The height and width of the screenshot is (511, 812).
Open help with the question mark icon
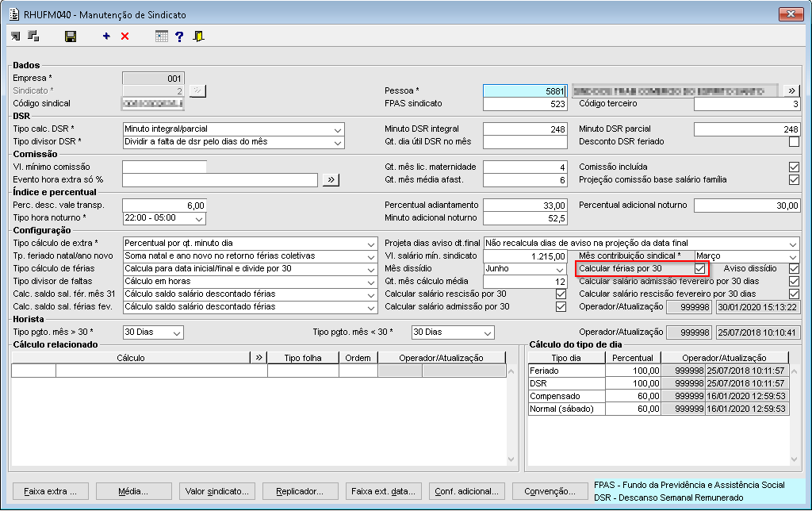pyautogui.click(x=179, y=36)
